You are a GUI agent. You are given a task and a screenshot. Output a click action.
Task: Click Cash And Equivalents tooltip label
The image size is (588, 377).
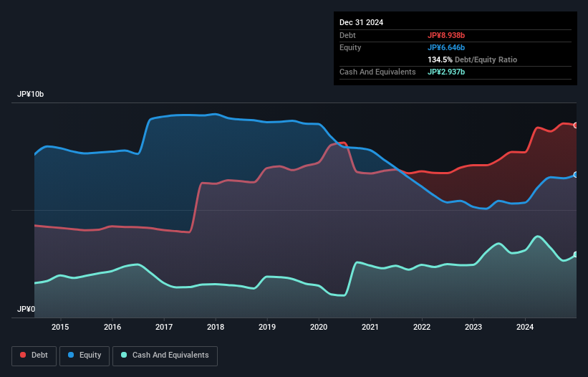[377, 72]
